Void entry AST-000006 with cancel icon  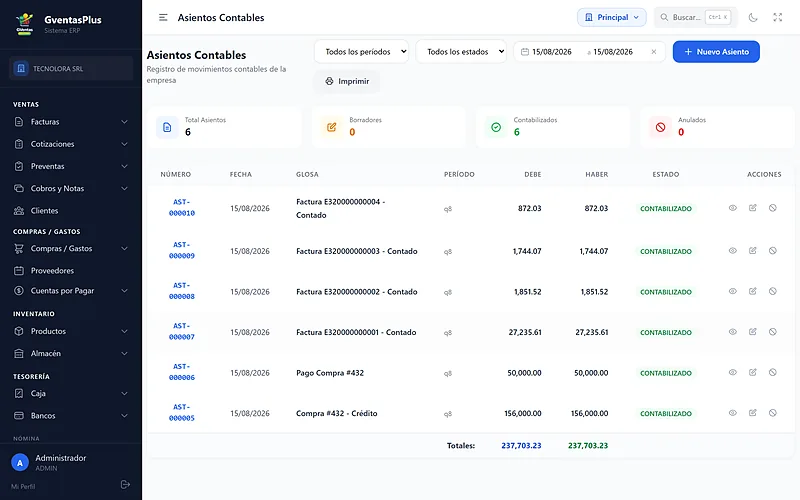point(773,372)
